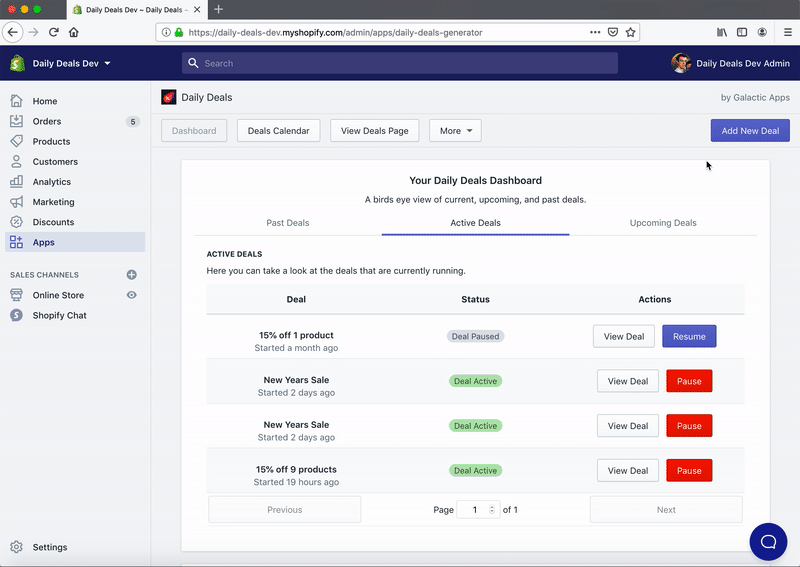800x567 pixels.
Task: Expand the More dropdown menu
Action: [x=455, y=131]
